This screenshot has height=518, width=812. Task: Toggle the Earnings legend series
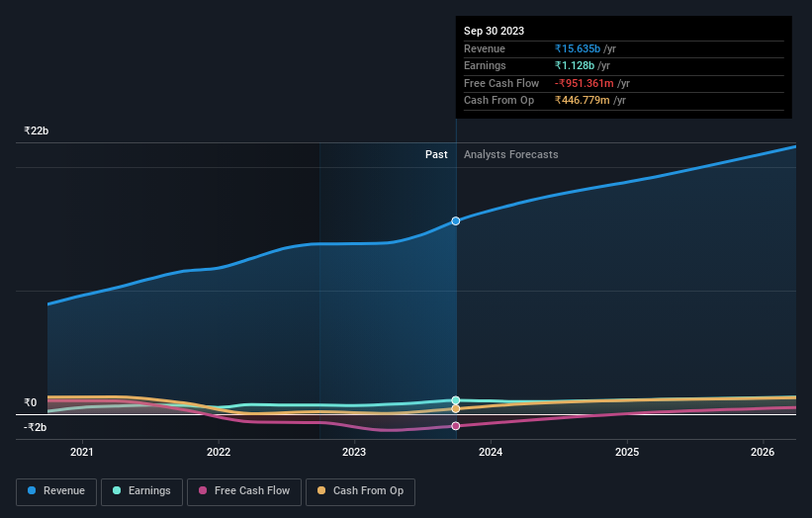[141, 491]
